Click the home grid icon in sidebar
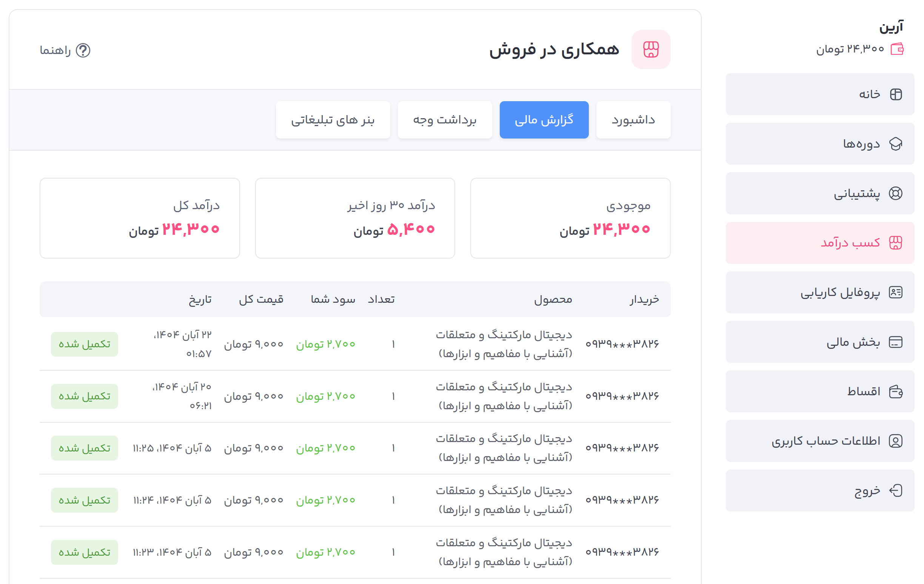Image resolution: width=924 pixels, height=584 pixels. click(x=896, y=94)
